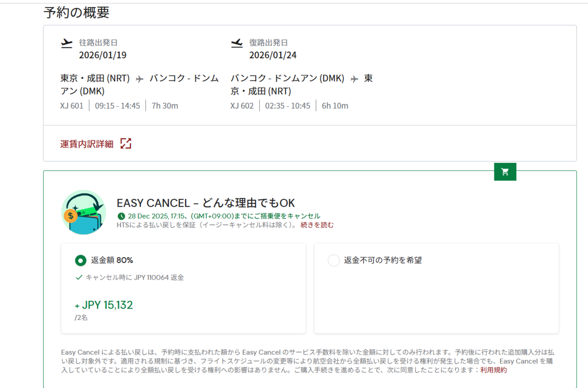The image size is (588, 388).
Task: Open the fare breakdown external-link icon
Action: click(x=126, y=144)
